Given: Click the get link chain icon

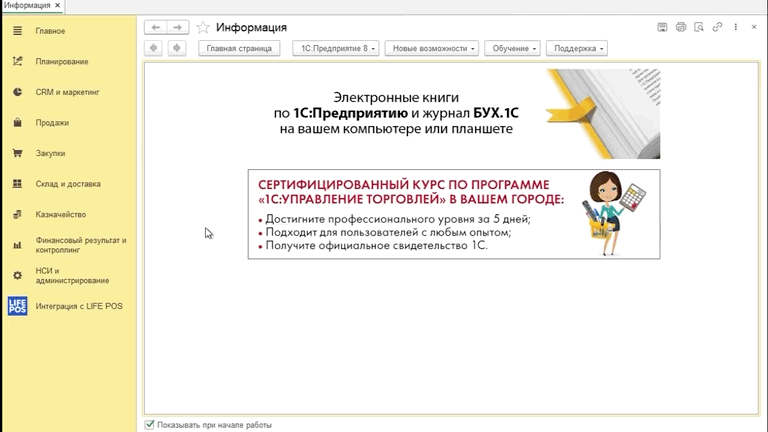Looking at the screenshot, I should pos(717,27).
